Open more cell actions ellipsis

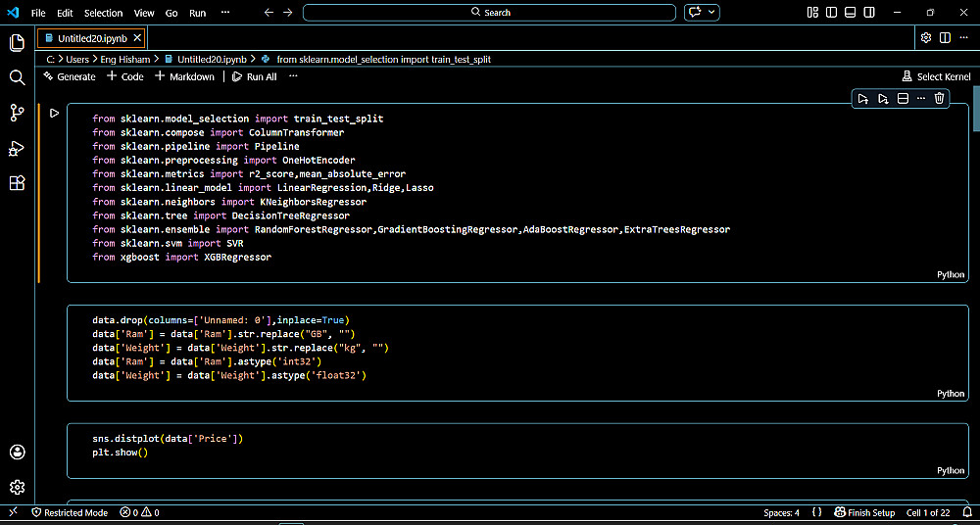coord(920,99)
